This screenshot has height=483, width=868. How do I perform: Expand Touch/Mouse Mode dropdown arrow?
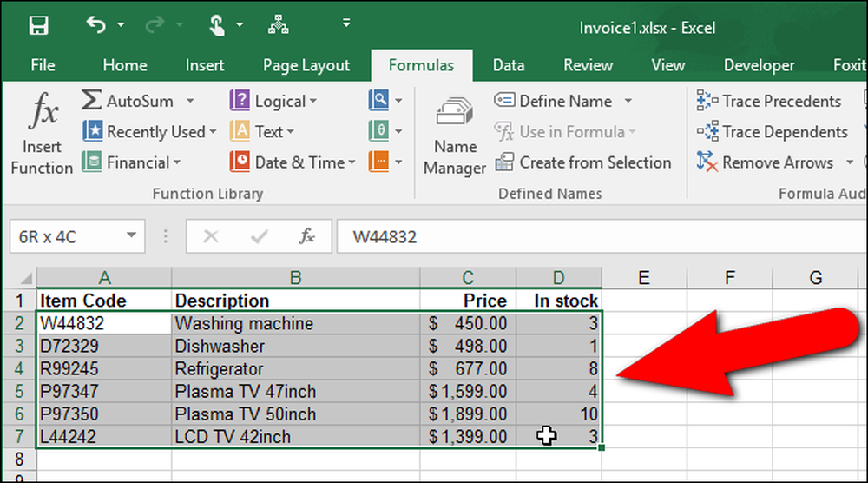point(240,25)
